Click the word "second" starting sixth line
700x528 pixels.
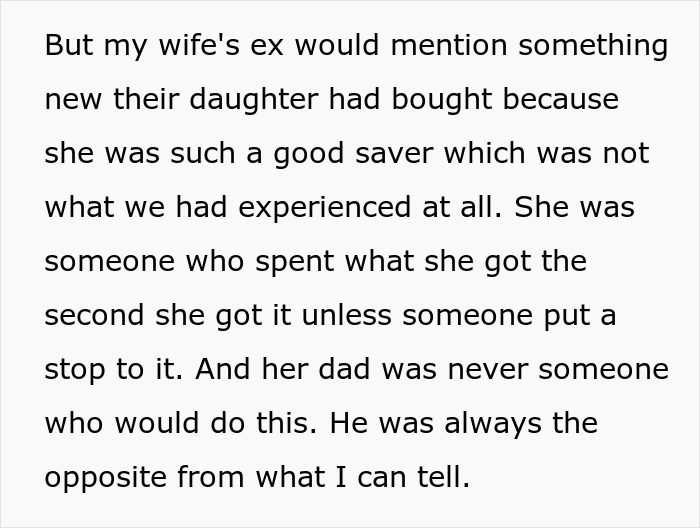point(94,316)
